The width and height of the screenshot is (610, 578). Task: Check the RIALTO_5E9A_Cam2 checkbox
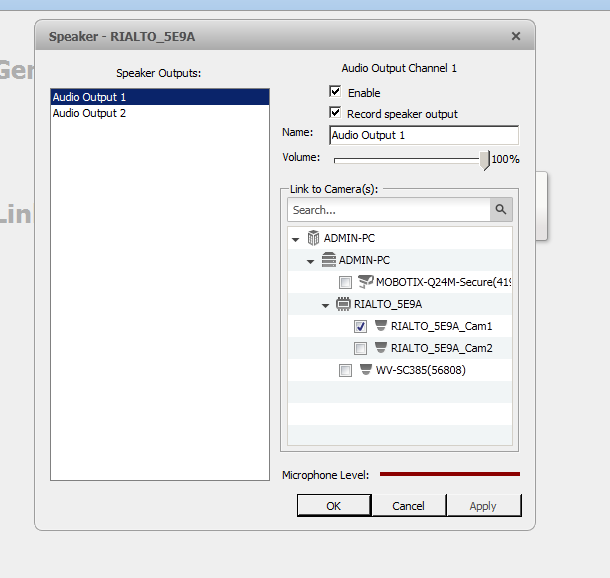[x=360, y=348]
